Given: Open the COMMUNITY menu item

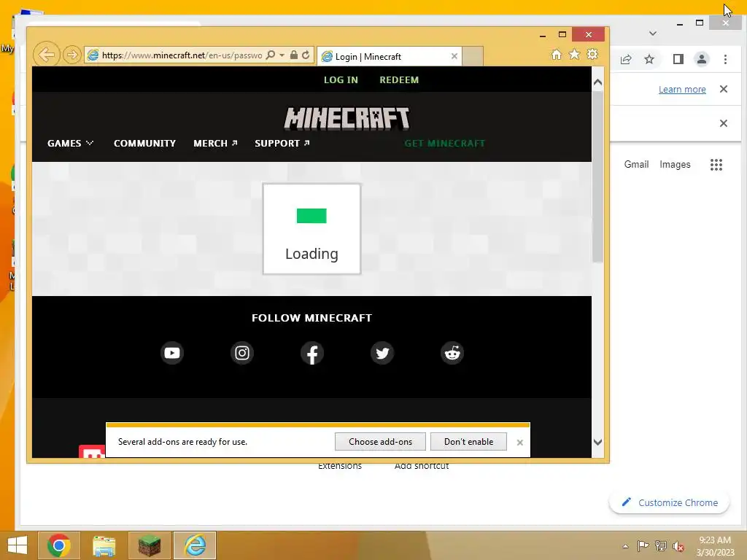Looking at the screenshot, I should coord(145,144).
